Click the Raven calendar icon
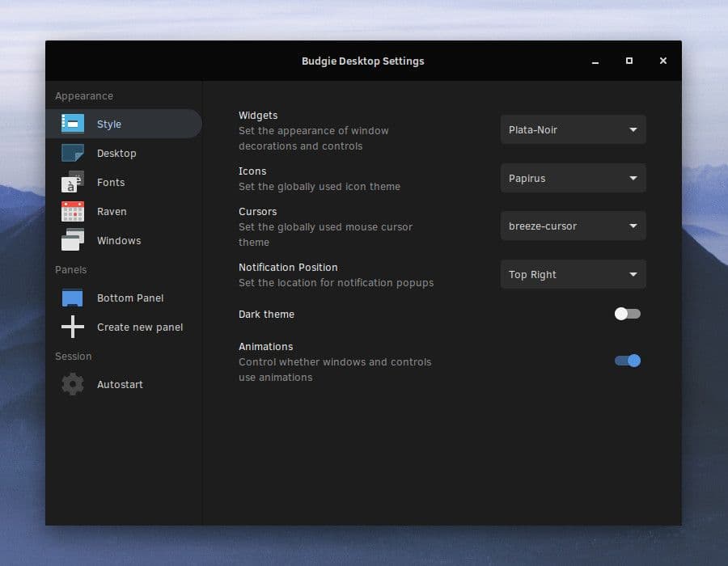This screenshot has width=728, height=566. tap(73, 212)
